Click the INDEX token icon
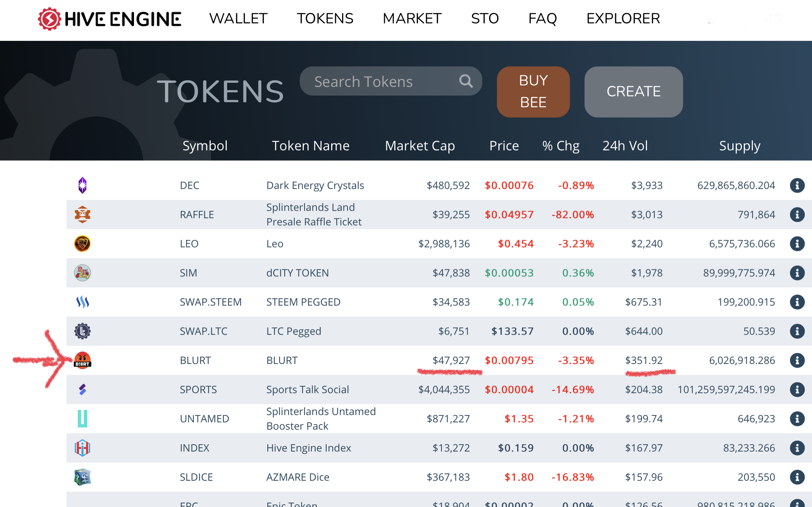The width and height of the screenshot is (812, 507). [x=83, y=448]
